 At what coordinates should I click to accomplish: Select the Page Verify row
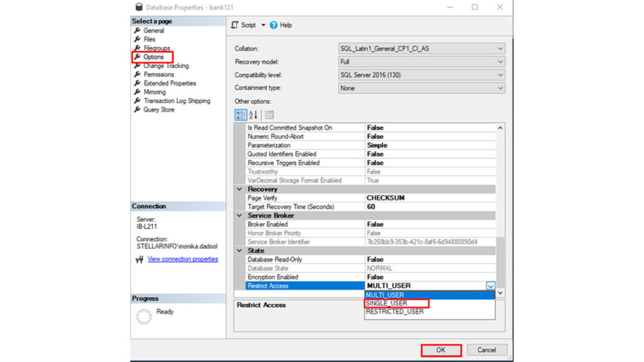pyautogui.click(x=371, y=198)
